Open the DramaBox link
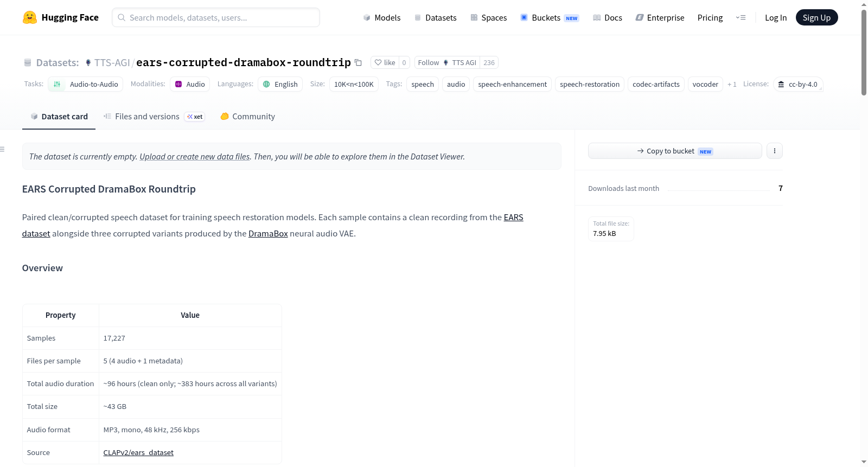Screen dimensions: 868x467 (x=268, y=234)
